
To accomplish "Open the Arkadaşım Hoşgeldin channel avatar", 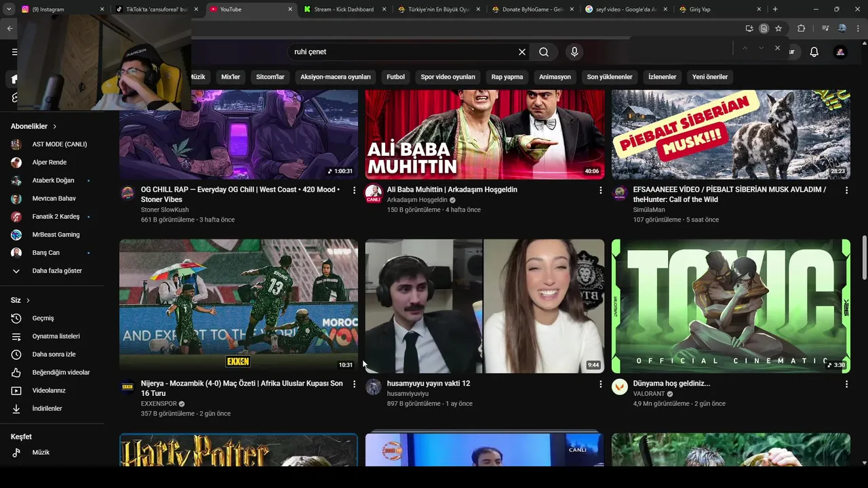I will pos(374,193).
